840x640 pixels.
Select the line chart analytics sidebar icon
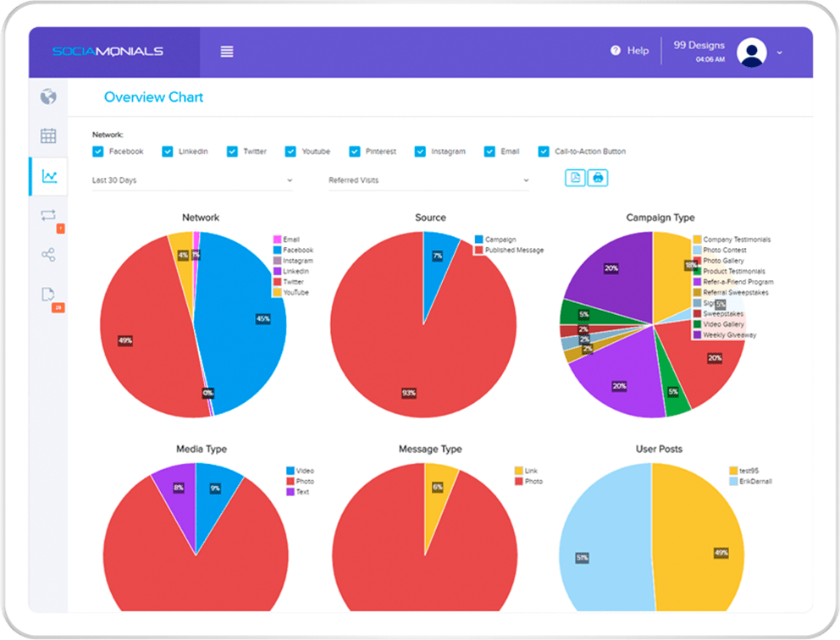[49, 176]
